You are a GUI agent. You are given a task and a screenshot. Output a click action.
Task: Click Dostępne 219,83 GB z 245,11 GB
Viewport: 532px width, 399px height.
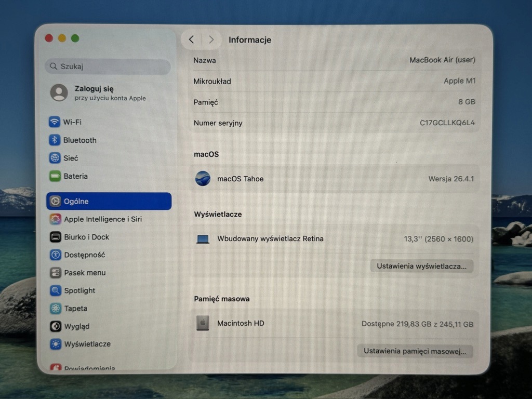[x=417, y=324]
